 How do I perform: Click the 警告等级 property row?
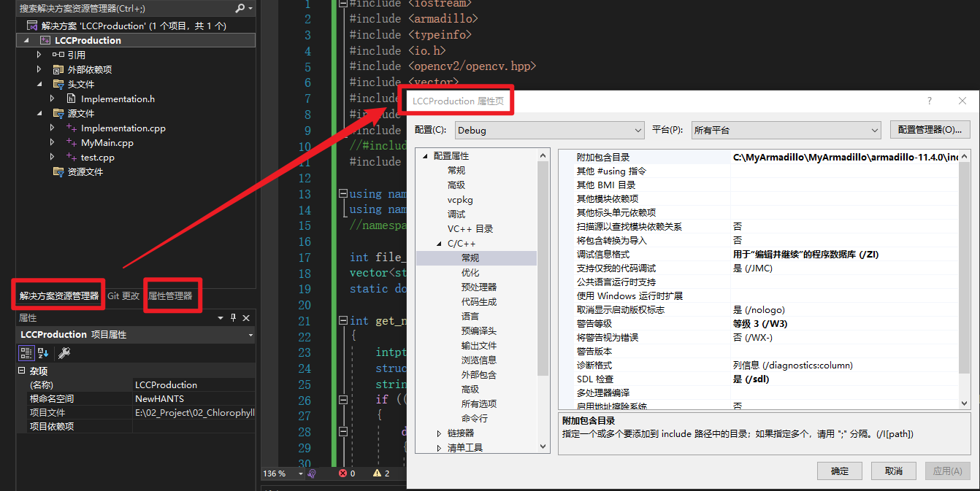[759, 324]
